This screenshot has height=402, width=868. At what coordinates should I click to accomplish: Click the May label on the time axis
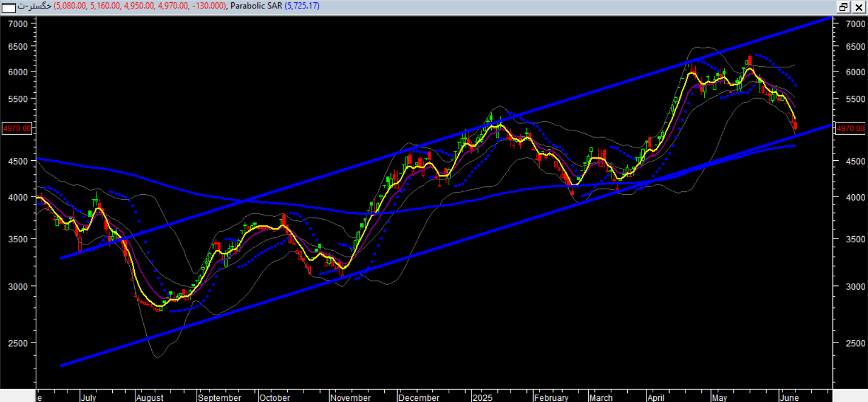click(719, 397)
